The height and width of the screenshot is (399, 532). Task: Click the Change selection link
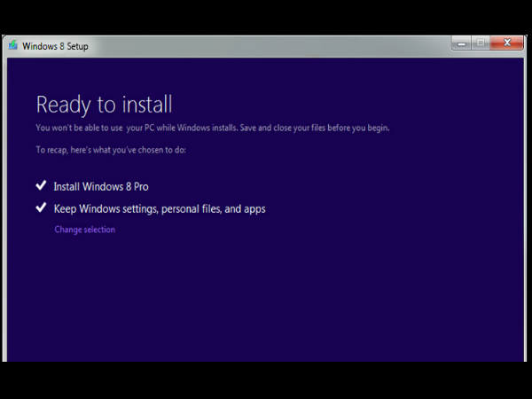pyautogui.click(x=85, y=230)
